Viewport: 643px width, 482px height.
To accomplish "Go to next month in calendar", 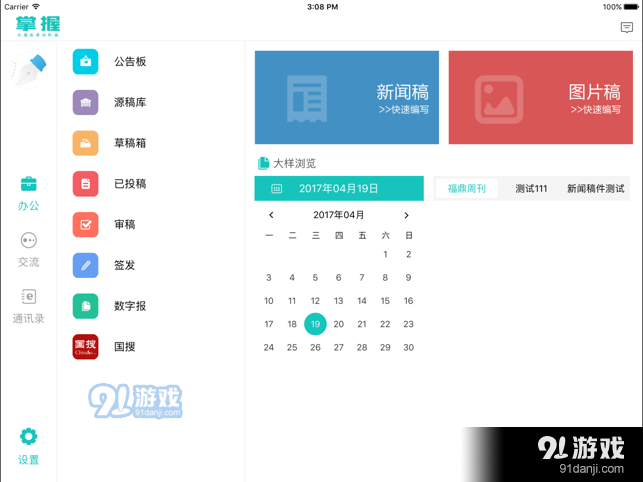I will 406,215.
